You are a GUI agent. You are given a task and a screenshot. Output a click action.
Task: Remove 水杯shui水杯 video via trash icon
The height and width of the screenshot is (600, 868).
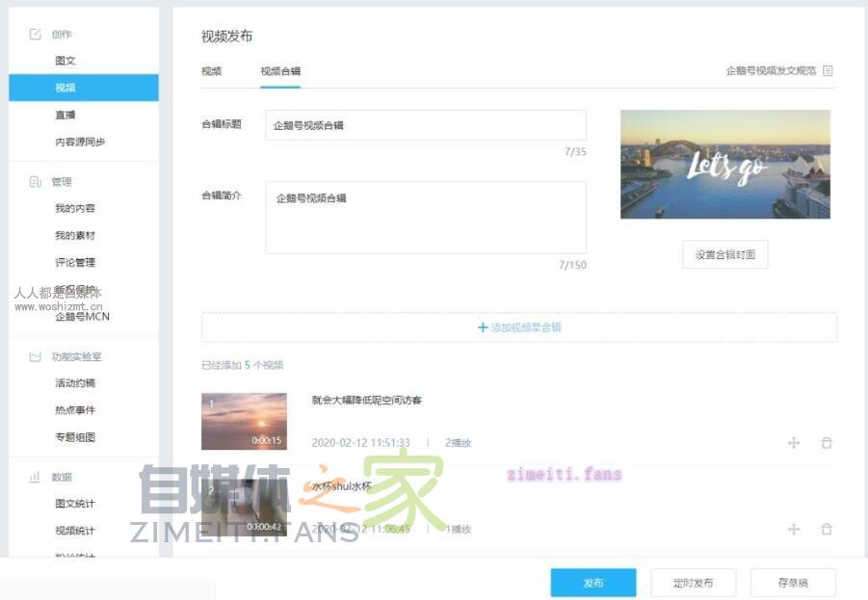point(826,528)
